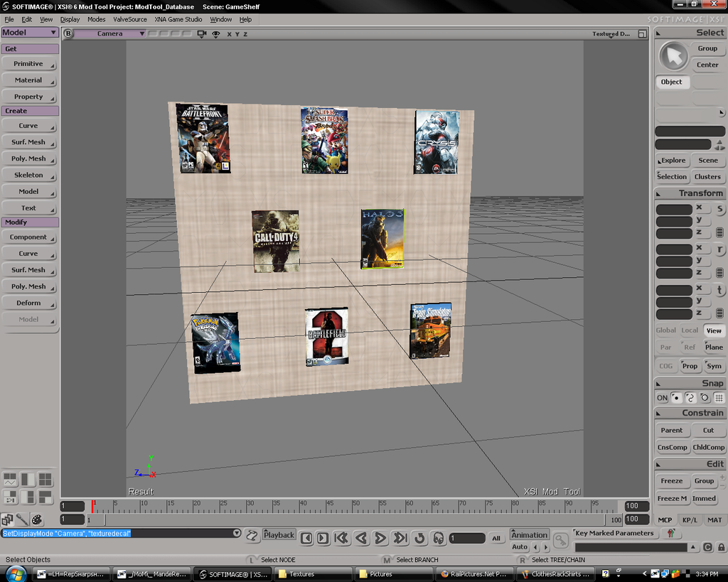Viewport: 728px width, 582px height.
Task: Open the toolbar panel switcher icon
Action: click(7, 519)
